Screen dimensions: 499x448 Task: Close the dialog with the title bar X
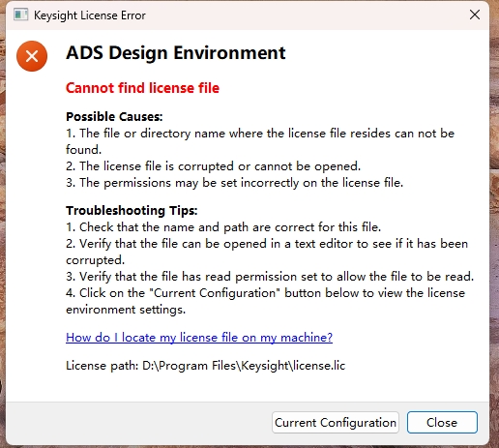click(x=475, y=15)
